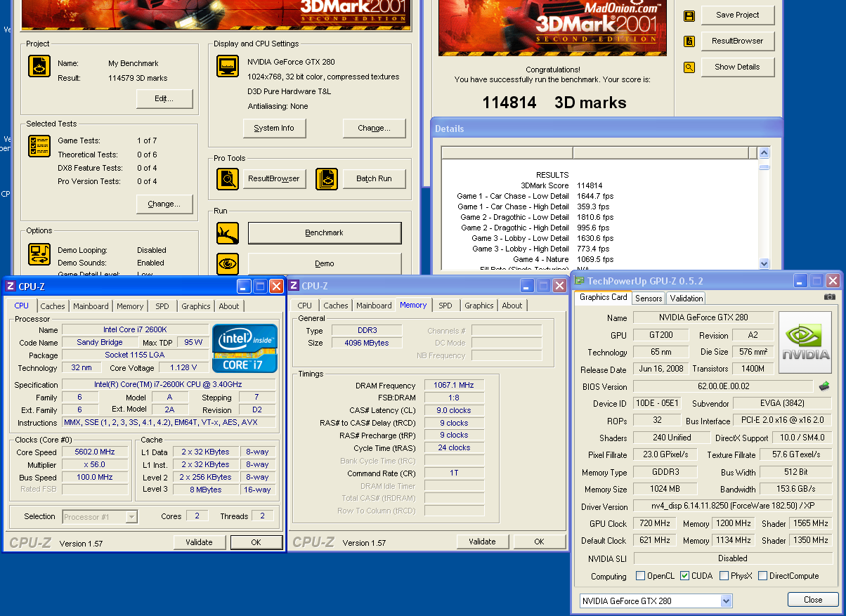The image size is (846, 616).
Task: Click OK in CPU-Z Memory window
Action: tap(539, 542)
